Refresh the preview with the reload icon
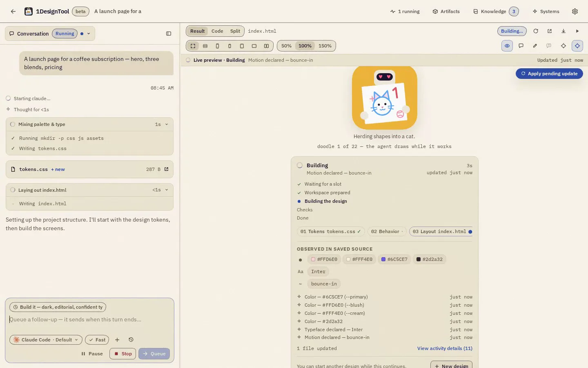Screen dimensions: 588x368 (536, 31)
